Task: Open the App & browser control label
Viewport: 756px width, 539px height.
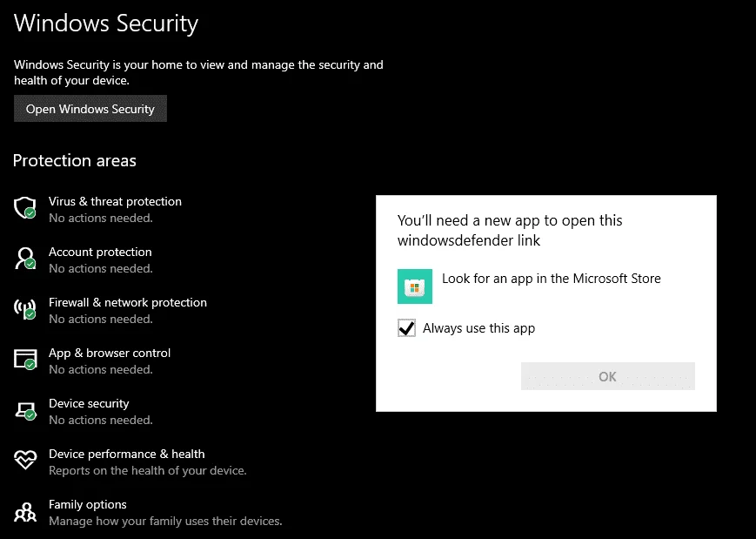Action: tap(110, 354)
